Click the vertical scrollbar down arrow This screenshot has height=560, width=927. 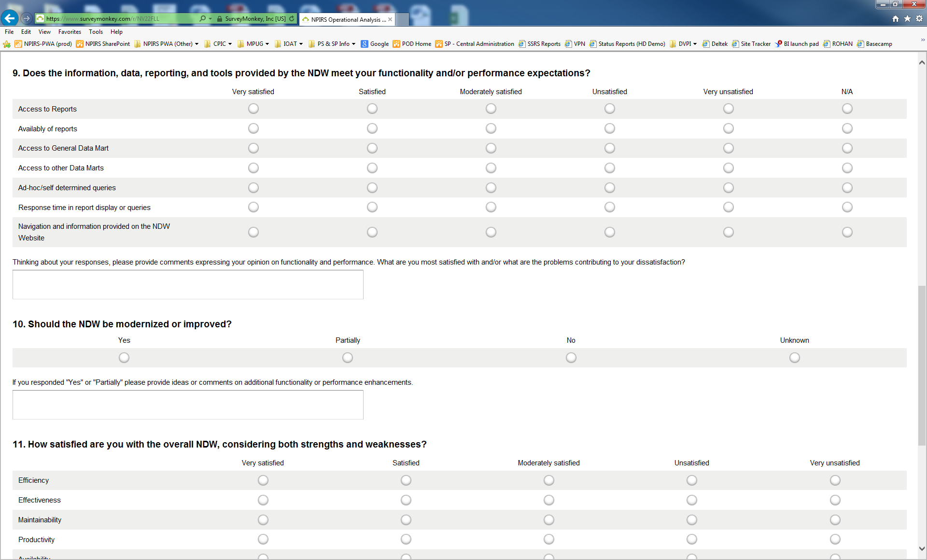coord(922,549)
